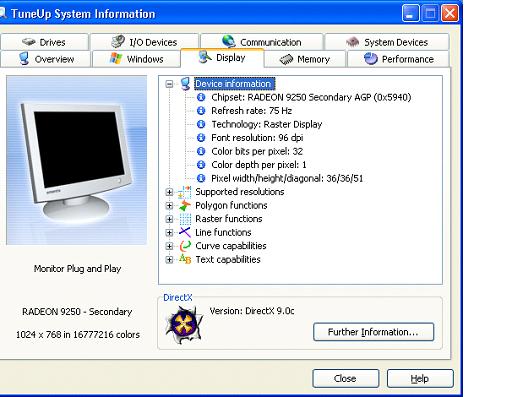Screen dimensions: 512x397
Task: Click info icon beside Color bits per pixel
Action: 201,151
